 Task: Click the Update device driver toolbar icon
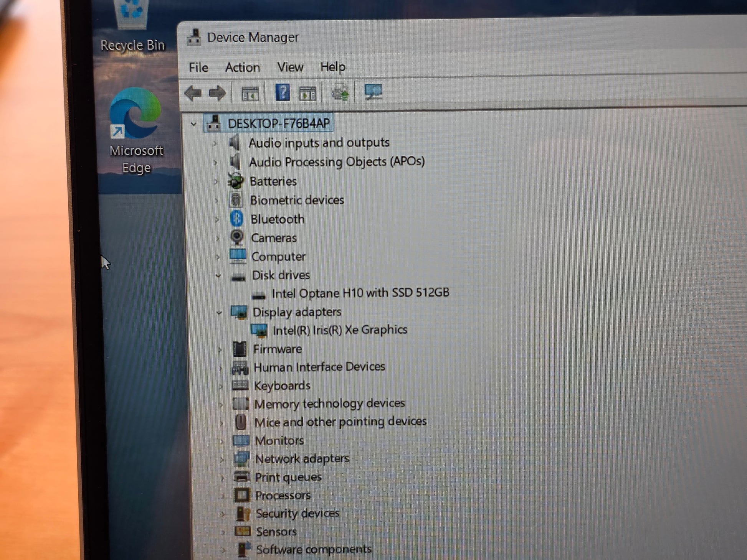(340, 93)
